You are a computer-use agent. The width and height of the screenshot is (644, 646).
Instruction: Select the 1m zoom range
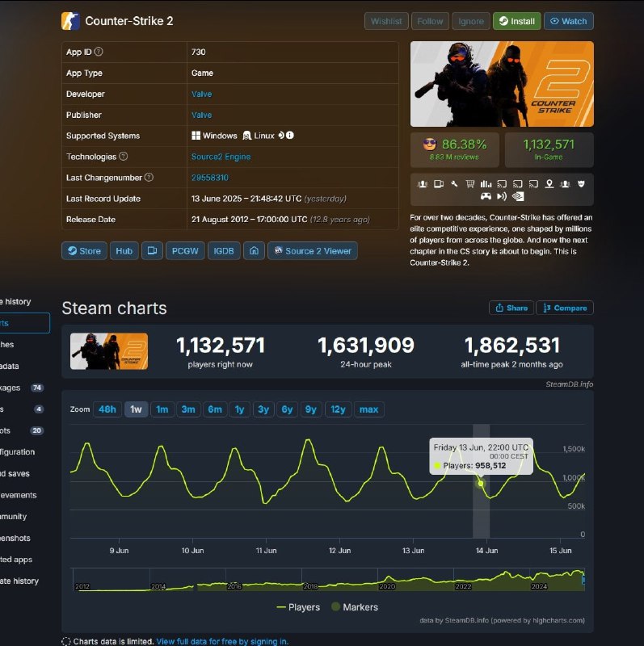pos(162,409)
